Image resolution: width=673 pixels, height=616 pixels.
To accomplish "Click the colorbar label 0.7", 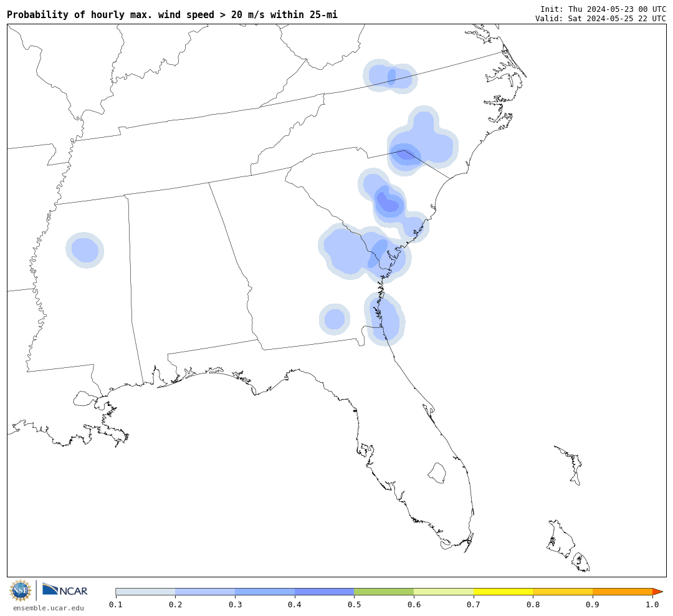I will click(x=474, y=605).
